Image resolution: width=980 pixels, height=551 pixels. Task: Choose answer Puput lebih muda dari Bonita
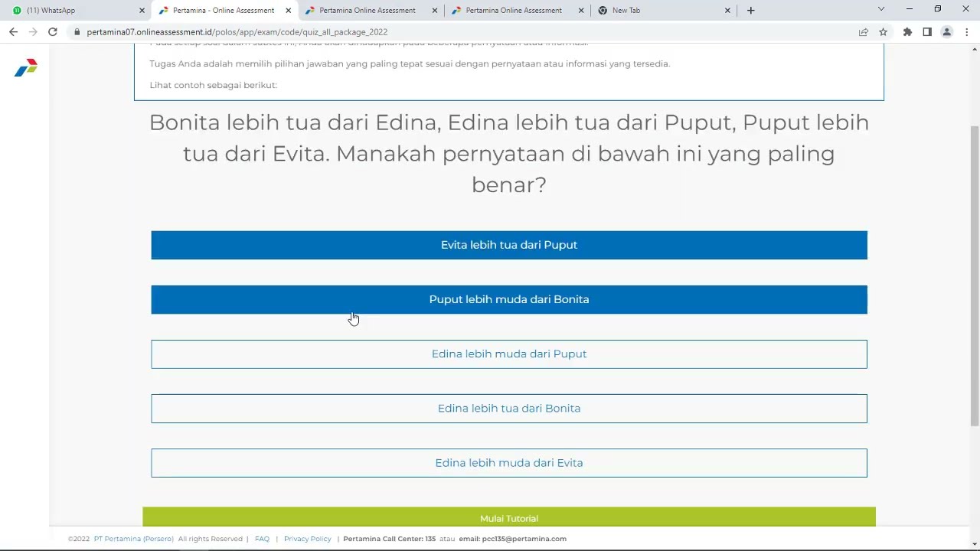[509, 299]
